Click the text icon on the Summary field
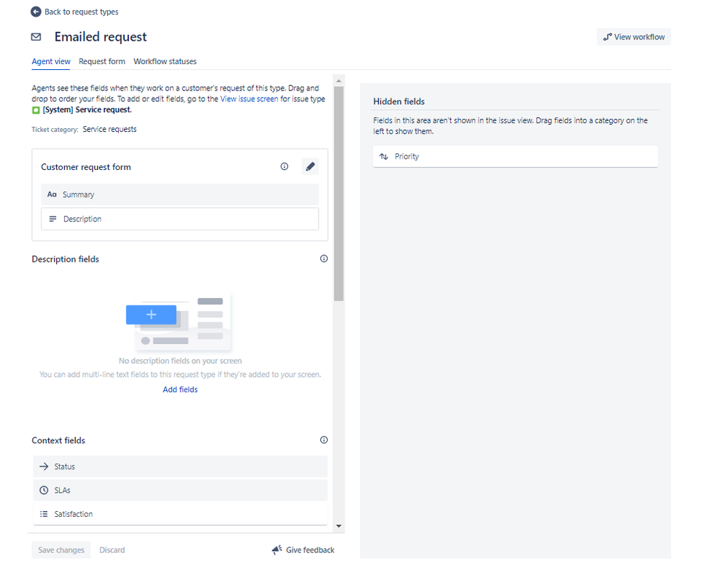Image resolution: width=728 pixels, height=581 pixels. point(52,195)
